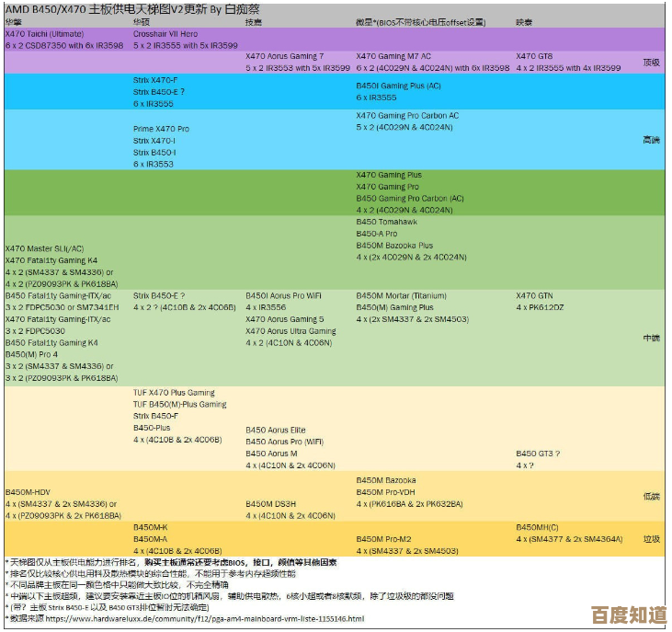Image resolution: width=672 pixels, height=632 pixels.
Task: Click the B450M DS3H entry
Action: (270, 504)
